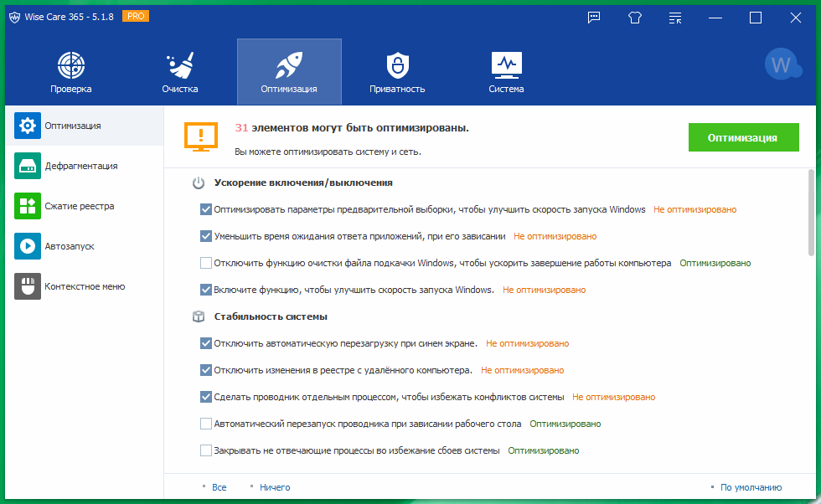The width and height of the screenshot is (821, 504).
Task: Open the feedback message icon in titlebar
Action: [594, 17]
